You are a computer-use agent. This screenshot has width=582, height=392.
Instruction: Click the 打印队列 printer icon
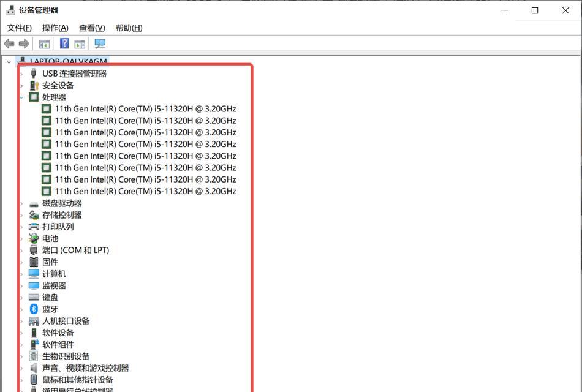point(34,227)
